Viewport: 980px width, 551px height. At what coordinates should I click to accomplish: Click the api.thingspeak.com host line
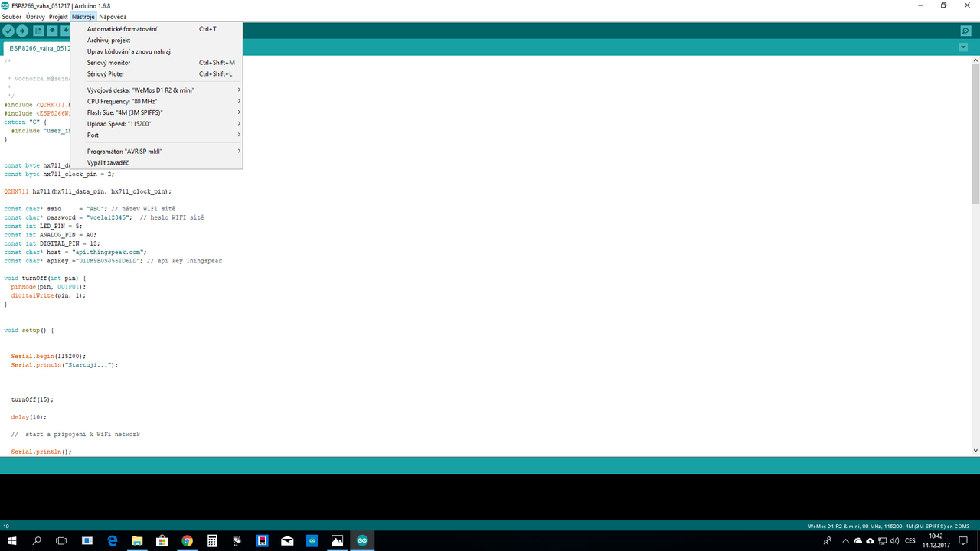pos(75,252)
